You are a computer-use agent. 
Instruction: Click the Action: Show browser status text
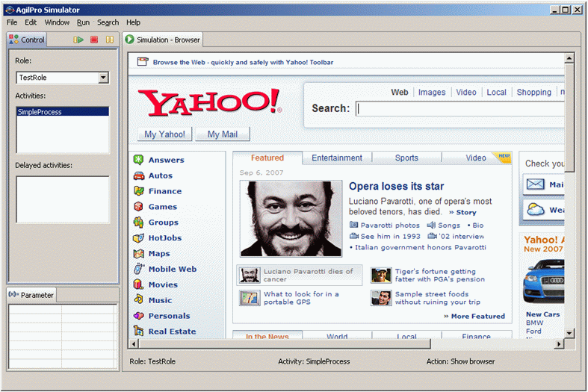460,361
